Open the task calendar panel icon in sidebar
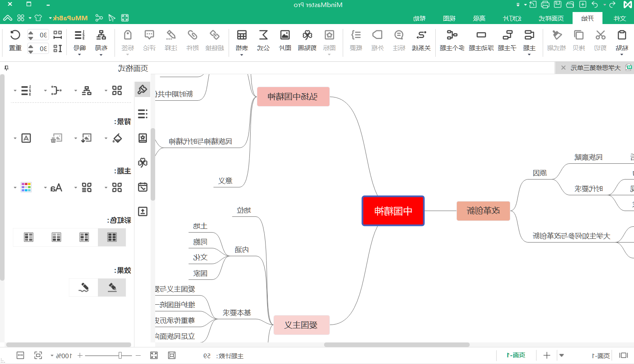This screenshot has width=634, height=364. click(143, 187)
